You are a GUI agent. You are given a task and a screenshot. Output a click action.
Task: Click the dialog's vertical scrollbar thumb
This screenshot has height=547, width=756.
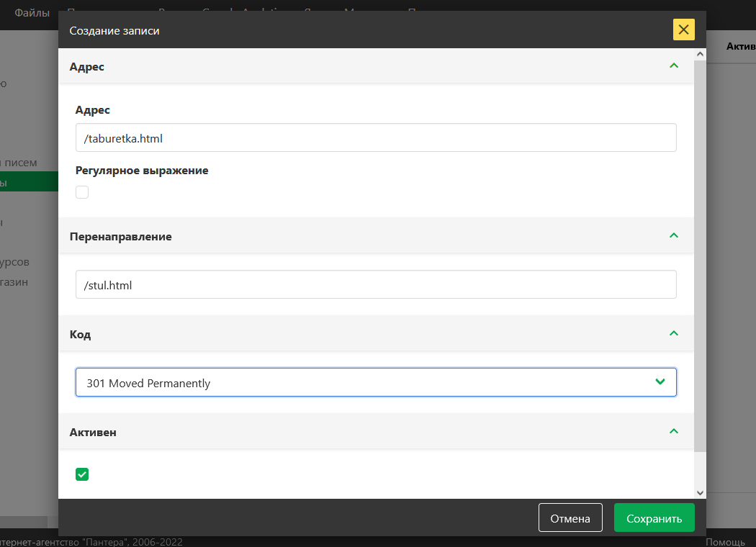click(700, 252)
